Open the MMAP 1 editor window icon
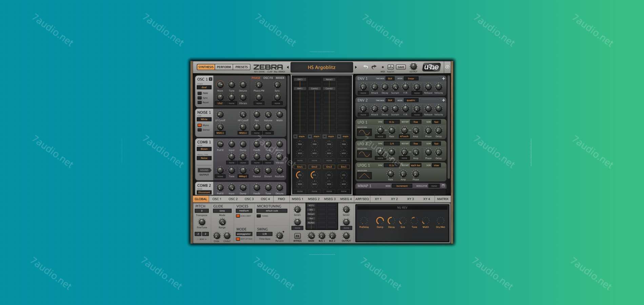Viewport: 644px width, 305px height. point(443,186)
